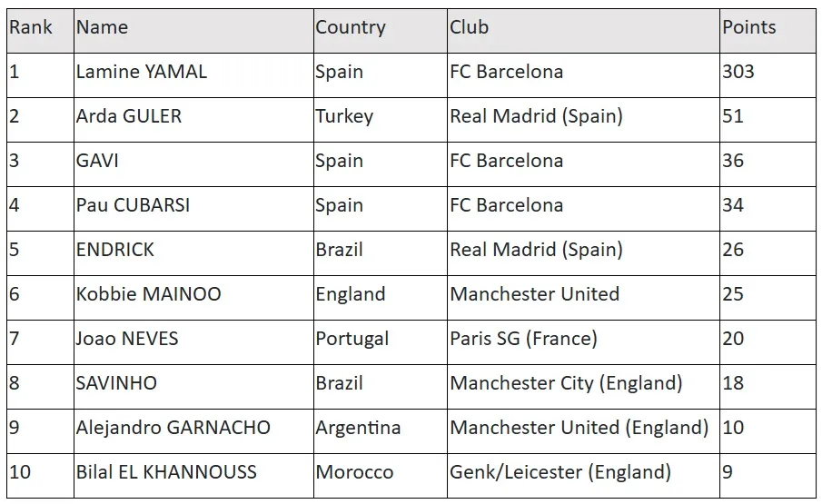Screen dimensions: 822x504
Task: Select the ENDRICK name cell
Action: [x=115, y=250]
